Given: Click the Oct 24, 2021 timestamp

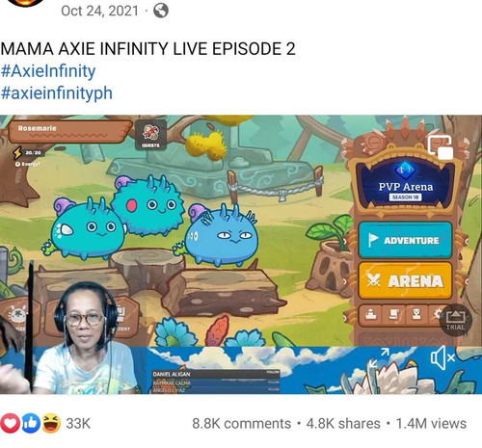Looking at the screenshot, I should (99, 11).
